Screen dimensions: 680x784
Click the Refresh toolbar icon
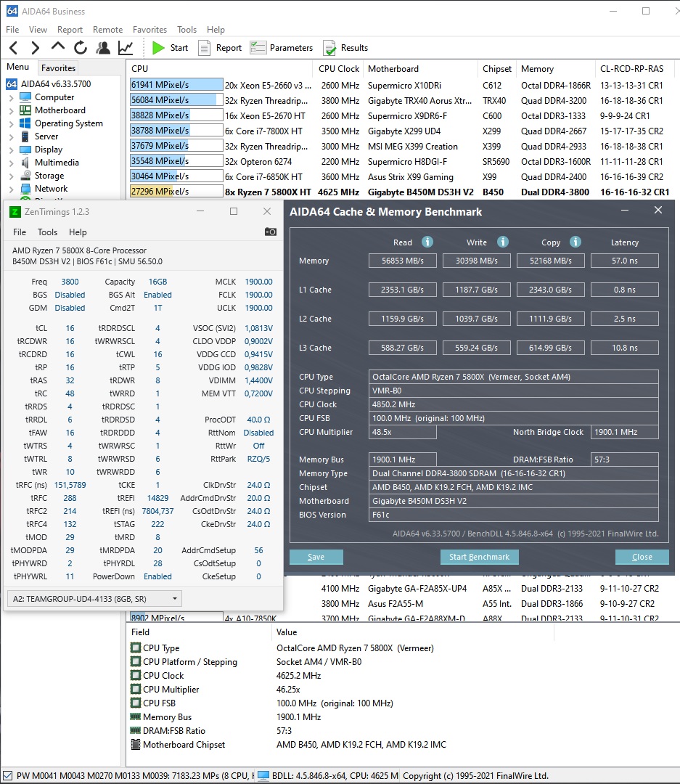80,48
